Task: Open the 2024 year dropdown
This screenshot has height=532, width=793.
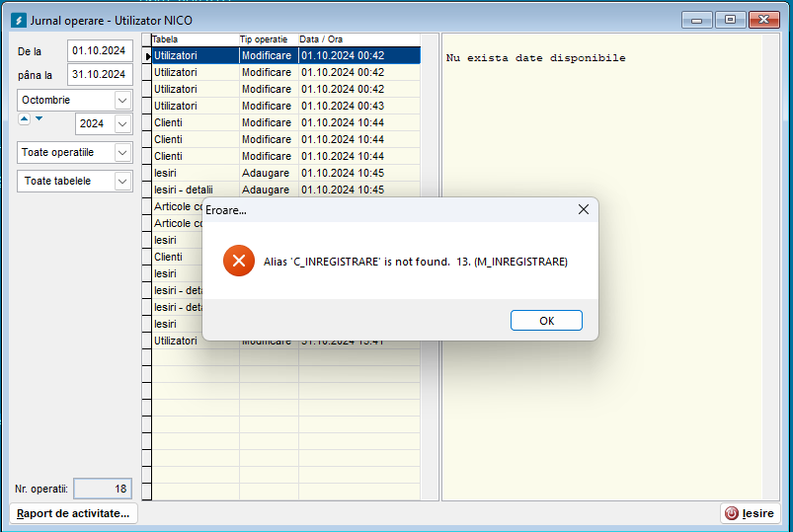Action: [122, 124]
